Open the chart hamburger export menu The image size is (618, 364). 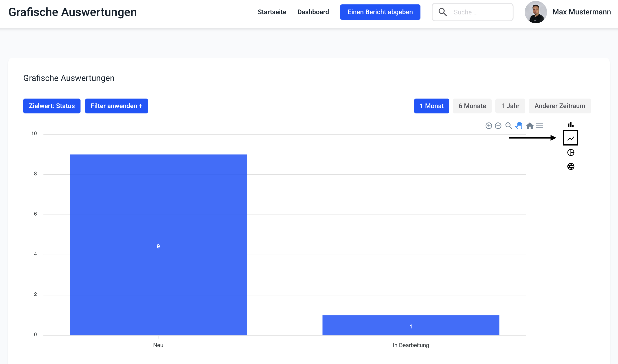pyautogui.click(x=539, y=126)
